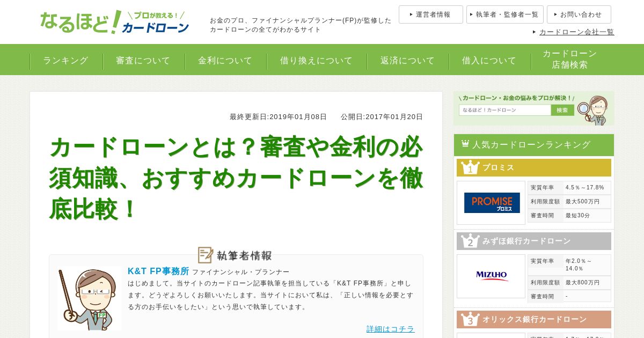
Task: Open the 運営者情報 button
Action: pyautogui.click(x=430, y=14)
